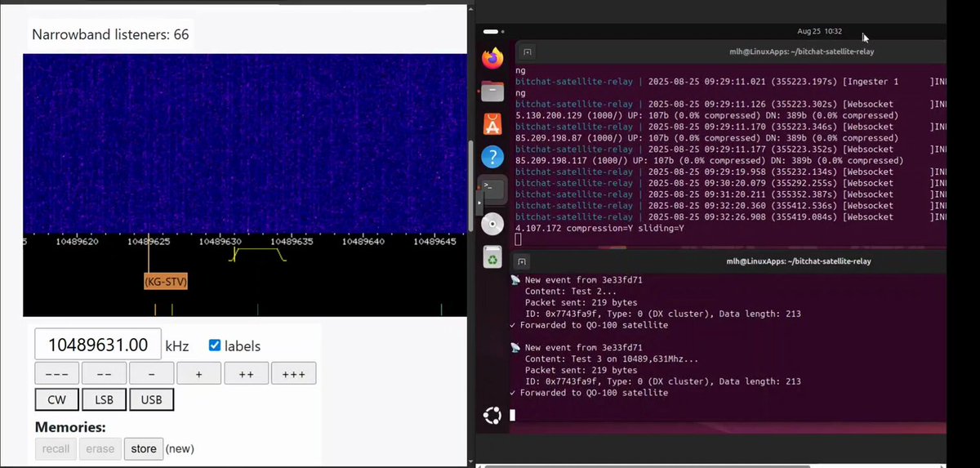980x468 pixels.
Task: Open Show Applications Ubuntu logo button
Action: click(x=492, y=416)
